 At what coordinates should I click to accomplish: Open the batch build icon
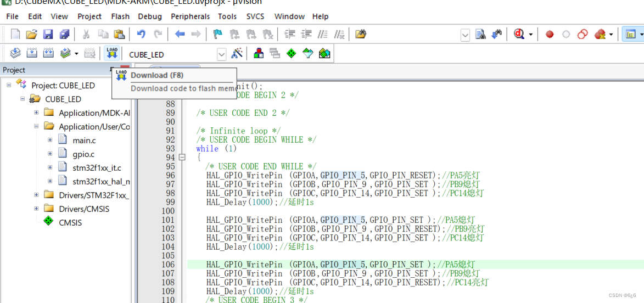pos(65,53)
